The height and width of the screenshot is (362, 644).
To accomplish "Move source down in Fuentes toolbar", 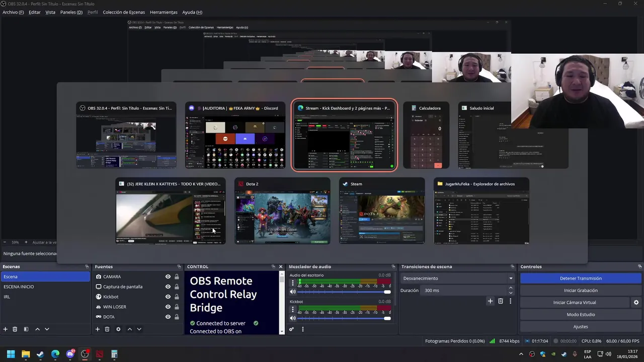I will point(139,329).
